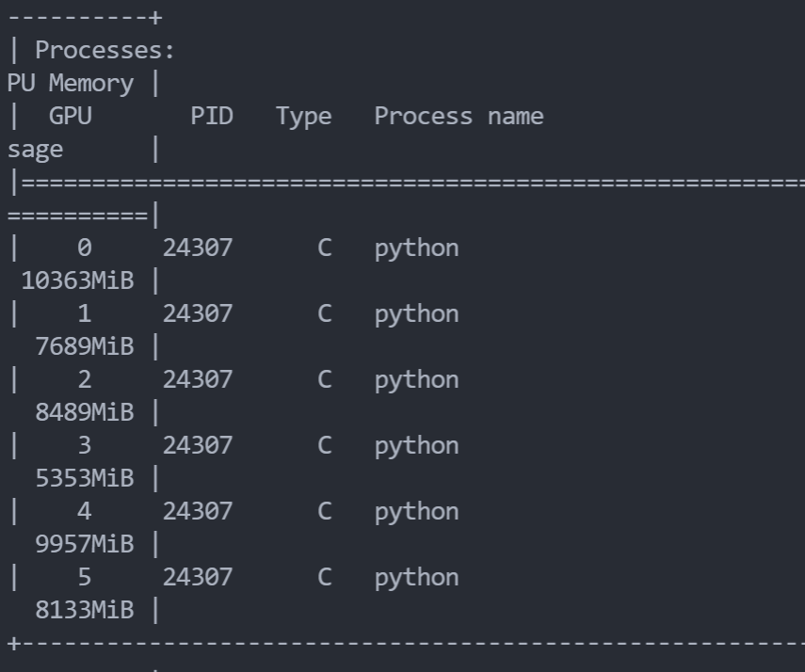Click the GPU column header
The width and height of the screenshot is (805, 672).
71,116
